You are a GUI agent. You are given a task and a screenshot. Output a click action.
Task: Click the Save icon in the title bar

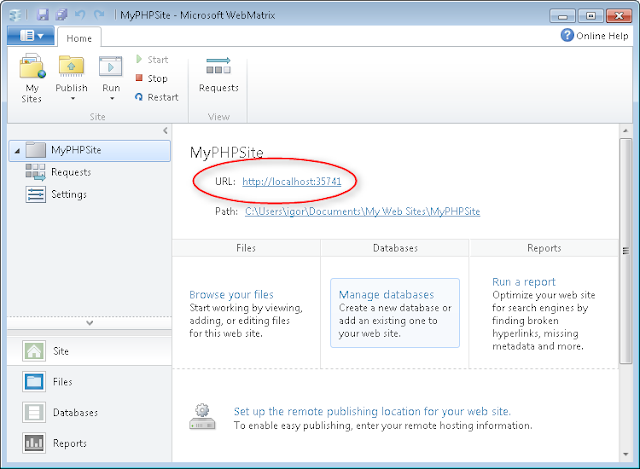(42, 15)
